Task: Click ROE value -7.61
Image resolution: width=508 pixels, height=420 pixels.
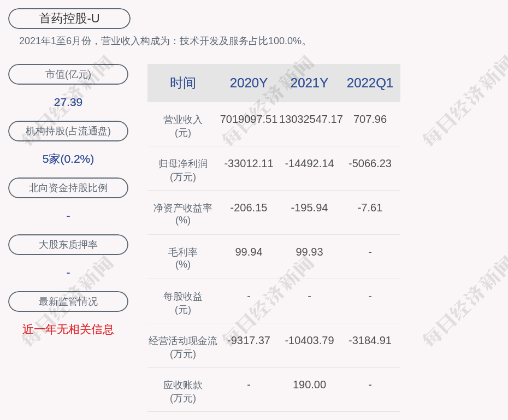Action: [370, 208]
